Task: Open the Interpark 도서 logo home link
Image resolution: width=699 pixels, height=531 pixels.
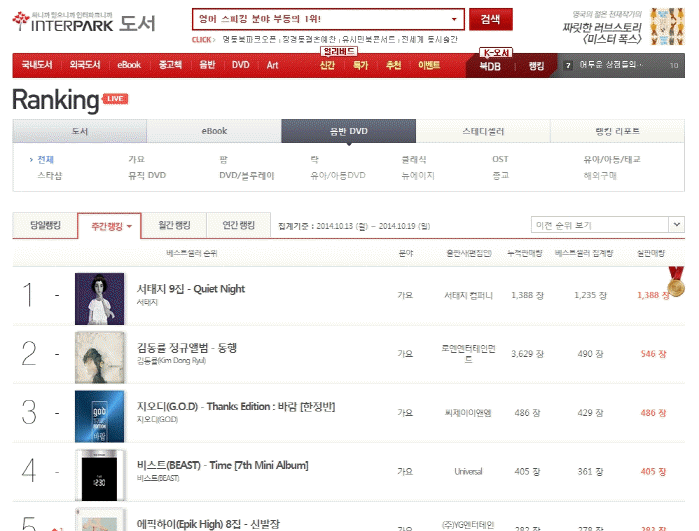Action: click(84, 22)
